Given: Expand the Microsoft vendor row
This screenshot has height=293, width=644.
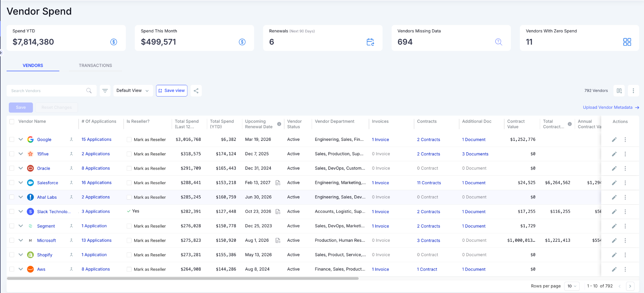Looking at the screenshot, I should point(21,240).
